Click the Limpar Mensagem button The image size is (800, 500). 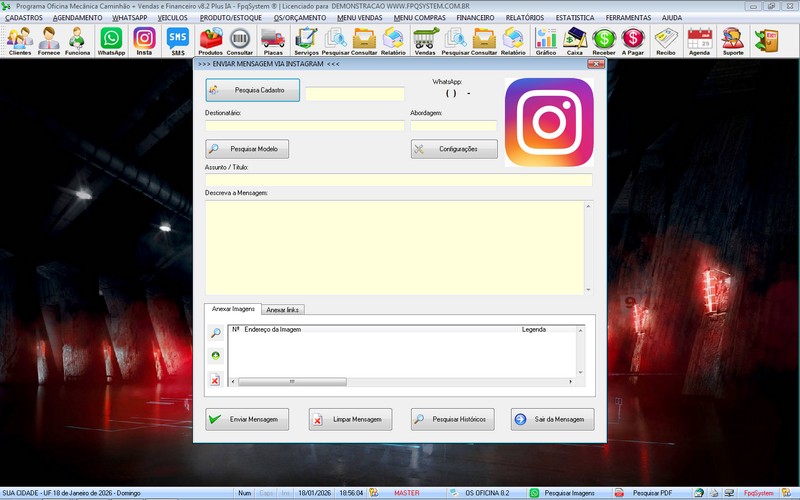(x=350, y=419)
